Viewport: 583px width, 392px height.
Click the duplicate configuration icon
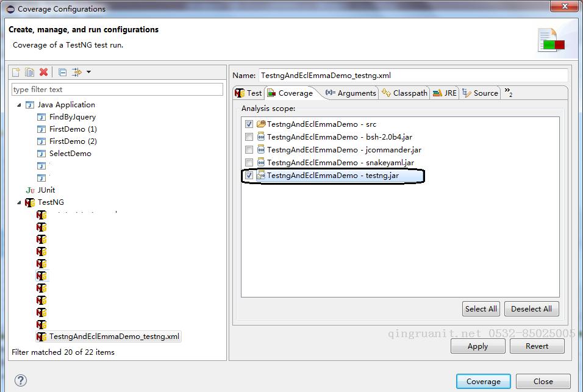(x=29, y=72)
